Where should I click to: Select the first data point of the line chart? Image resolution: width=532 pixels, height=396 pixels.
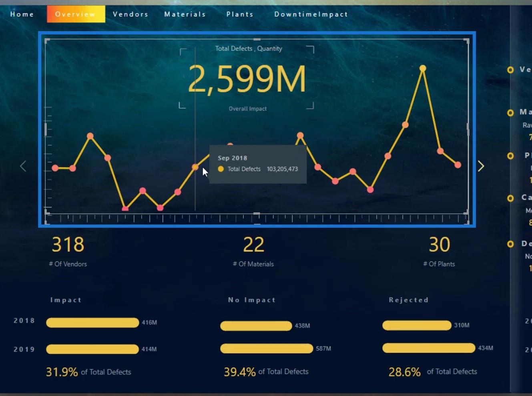point(55,168)
